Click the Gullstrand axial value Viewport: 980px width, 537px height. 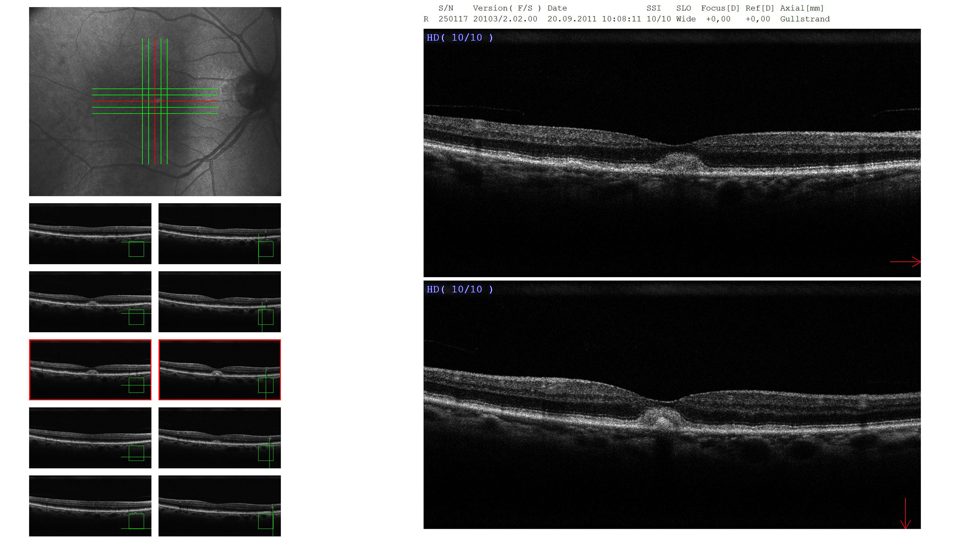tap(805, 19)
